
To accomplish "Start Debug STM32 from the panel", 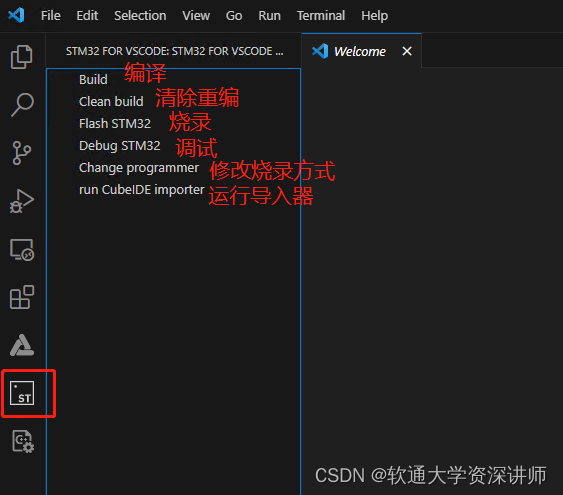I will [120, 146].
